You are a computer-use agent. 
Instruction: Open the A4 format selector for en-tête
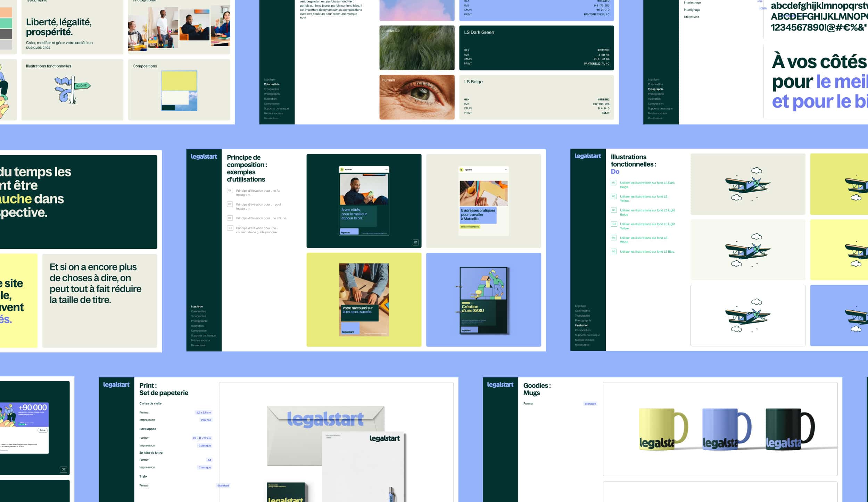pos(209,460)
